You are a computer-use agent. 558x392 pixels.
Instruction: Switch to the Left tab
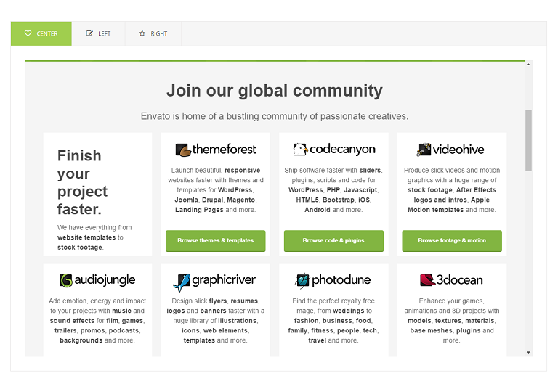click(x=98, y=33)
